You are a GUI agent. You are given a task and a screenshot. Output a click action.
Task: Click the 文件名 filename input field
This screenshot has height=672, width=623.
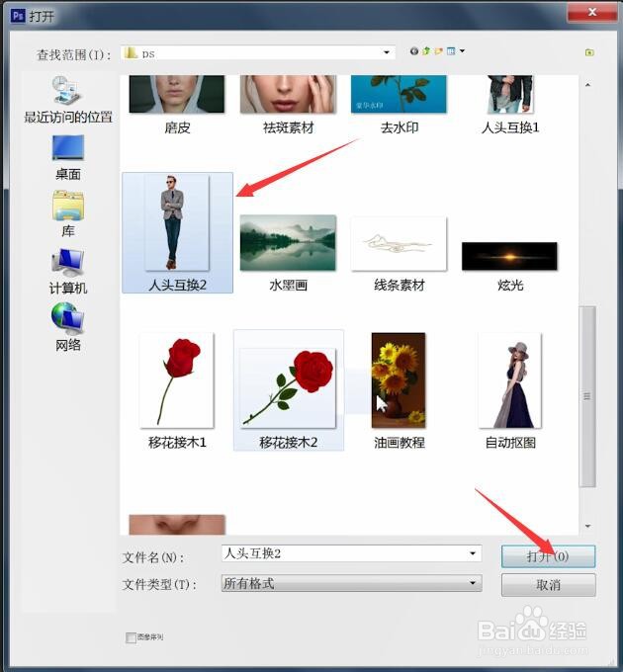click(345, 553)
